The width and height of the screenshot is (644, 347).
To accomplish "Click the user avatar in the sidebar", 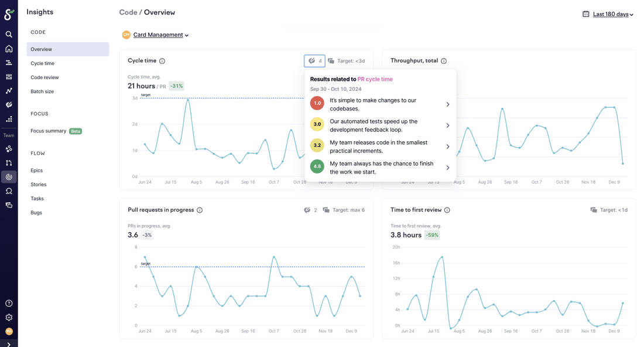I will (9, 331).
